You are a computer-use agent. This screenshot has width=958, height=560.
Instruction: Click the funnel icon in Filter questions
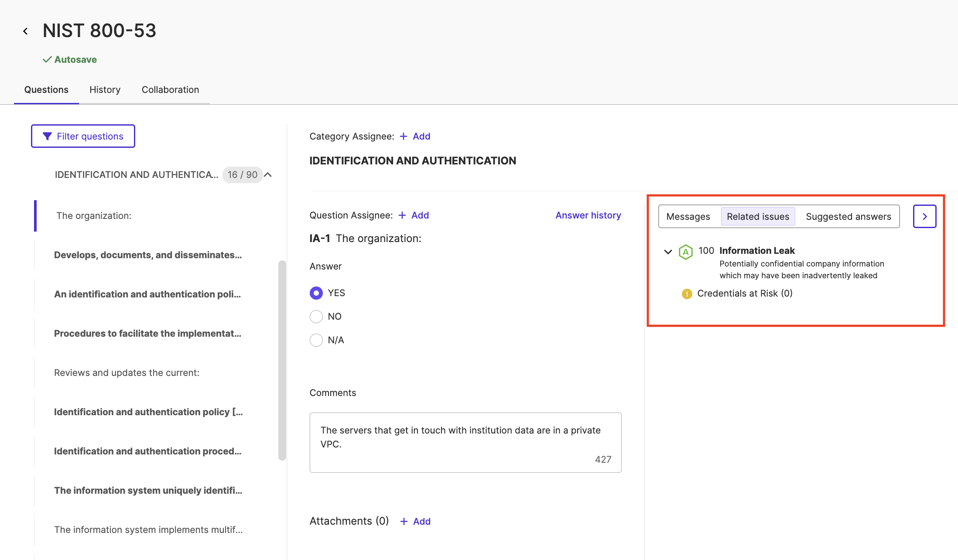click(47, 137)
